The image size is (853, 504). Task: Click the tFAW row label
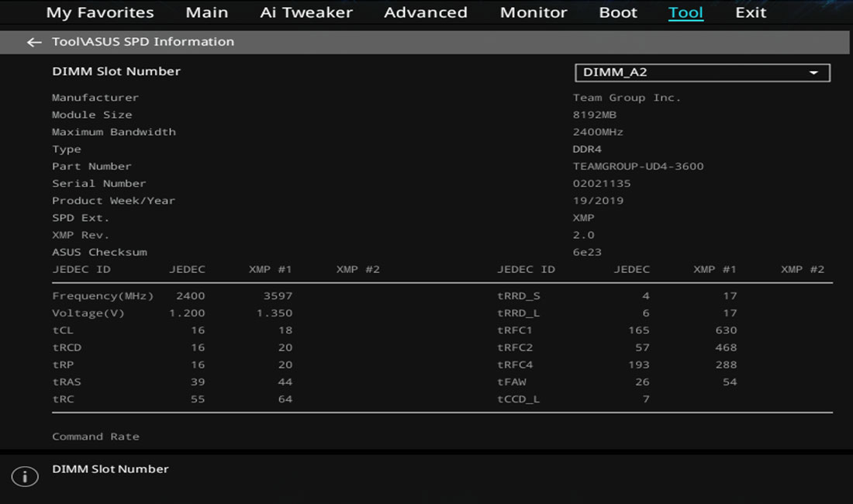511,382
